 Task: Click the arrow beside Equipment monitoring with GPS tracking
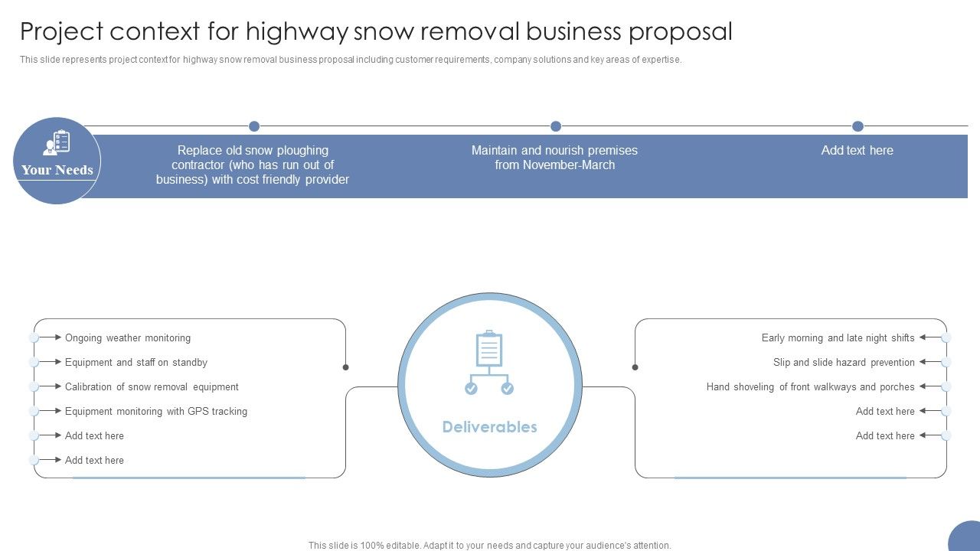click(51, 411)
